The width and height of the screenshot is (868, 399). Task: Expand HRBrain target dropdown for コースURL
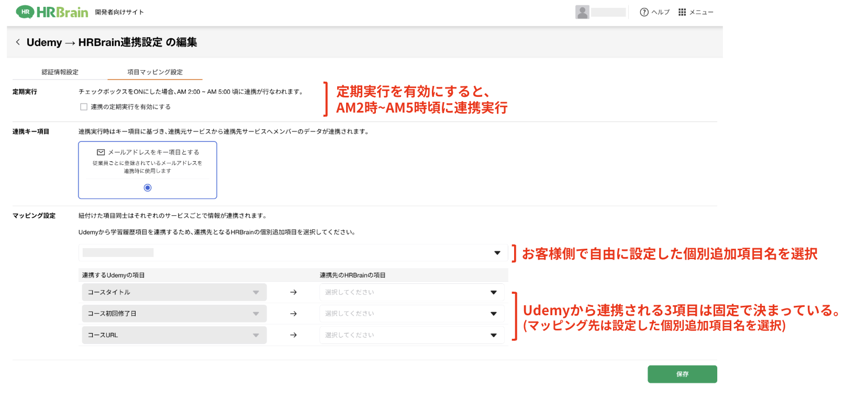coord(411,335)
